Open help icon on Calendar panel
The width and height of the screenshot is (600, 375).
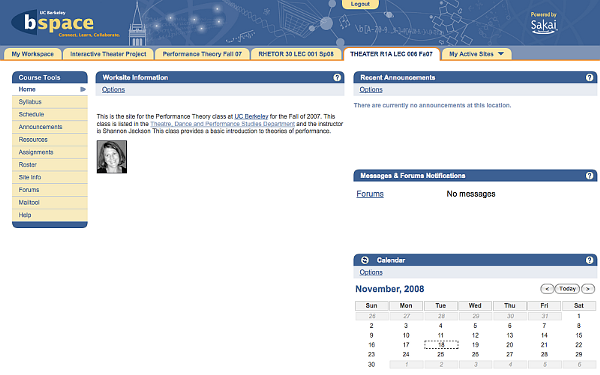click(589, 260)
